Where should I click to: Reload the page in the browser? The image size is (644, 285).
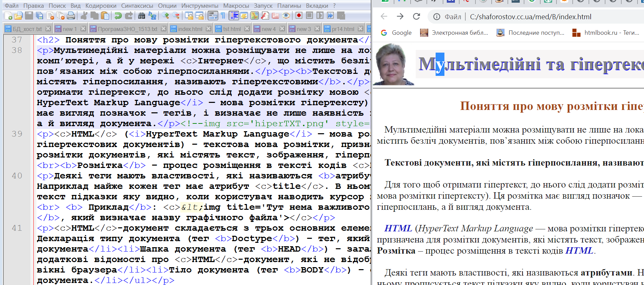[x=416, y=17]
